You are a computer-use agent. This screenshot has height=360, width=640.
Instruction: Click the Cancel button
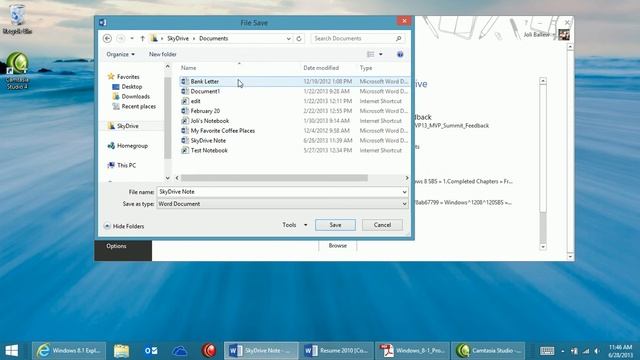382,225
